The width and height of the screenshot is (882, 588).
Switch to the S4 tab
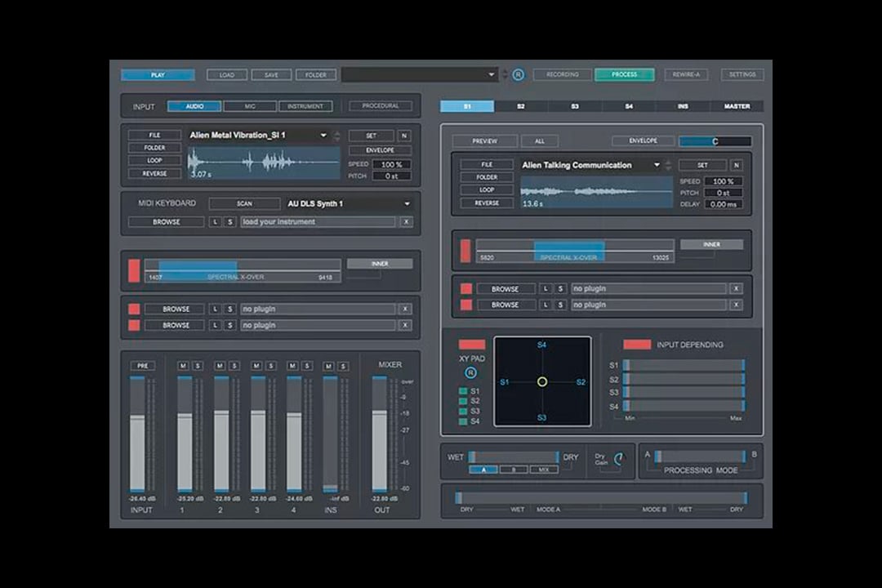(x=629, y=106)
